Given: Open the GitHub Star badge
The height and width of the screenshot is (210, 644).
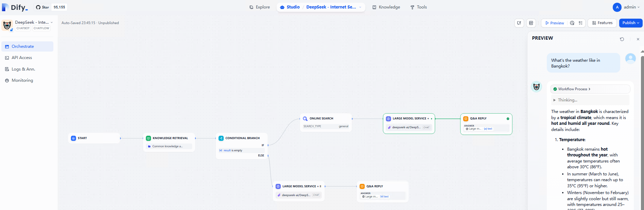Looking at the screenshot, I should coord(50,7).
